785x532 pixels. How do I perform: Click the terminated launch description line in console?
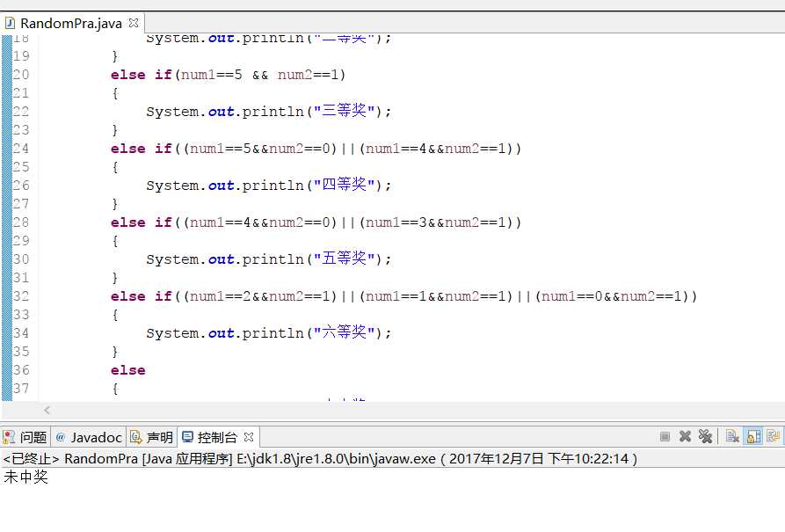point(320,458)
